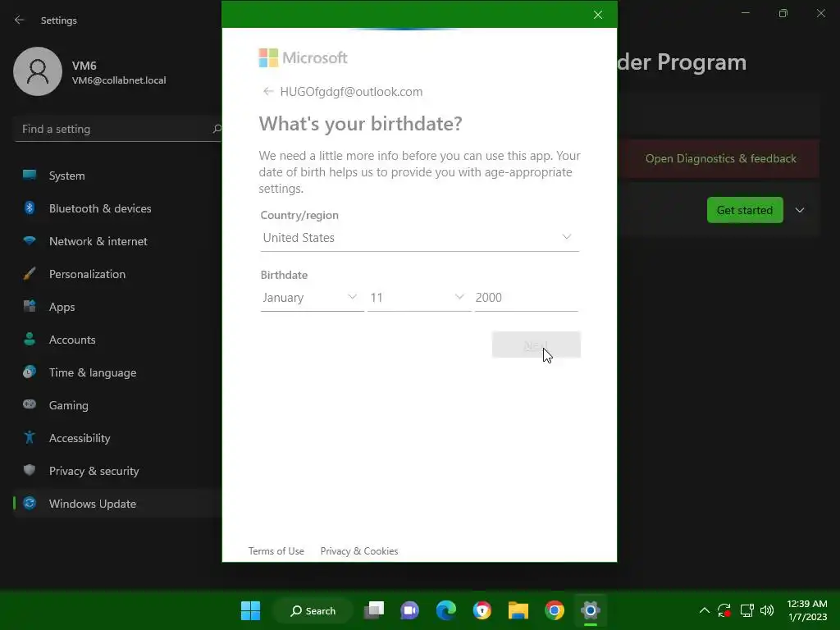The height and width of the screenshot is (630, 840).
Task: Click the Get started button
Action: [745, 210]
